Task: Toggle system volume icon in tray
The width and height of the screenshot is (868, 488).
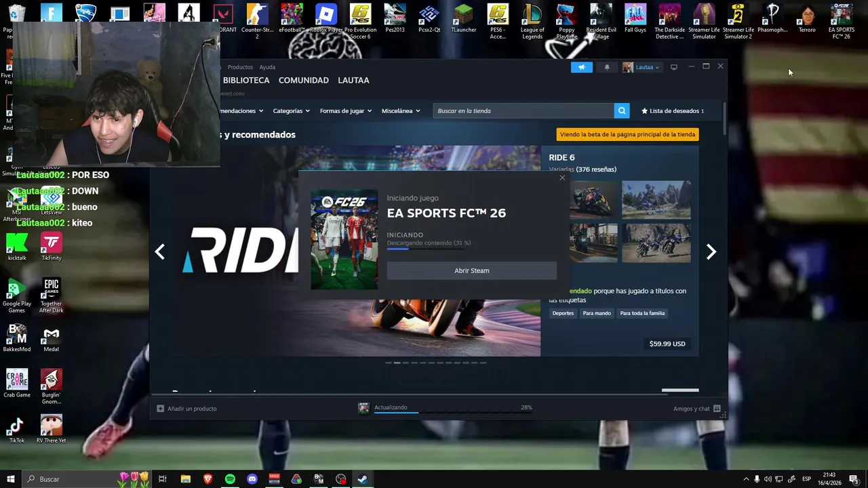Action: [x=768, y=479]
